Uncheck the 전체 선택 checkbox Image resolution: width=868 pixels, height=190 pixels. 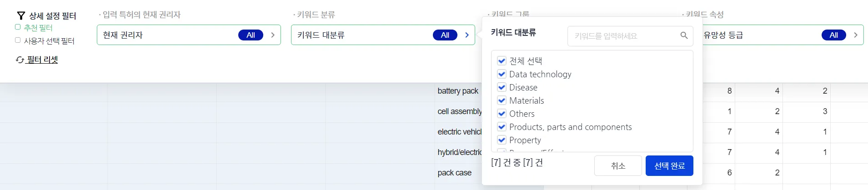tap(502, 61)
